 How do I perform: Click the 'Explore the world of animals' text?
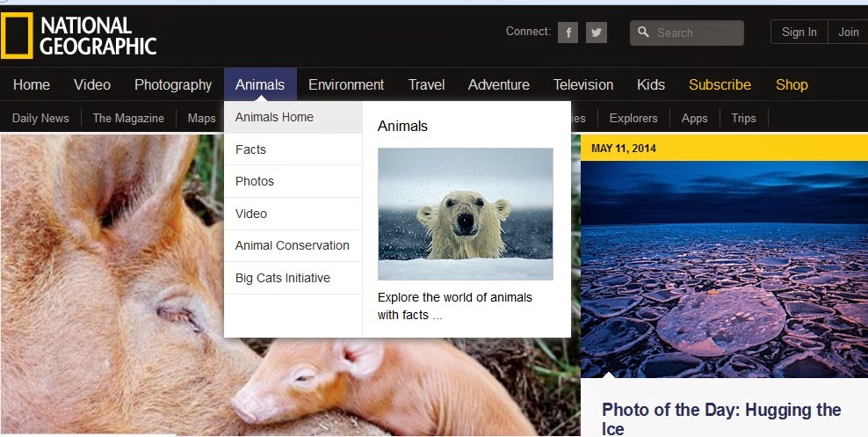tap(455, 306)
